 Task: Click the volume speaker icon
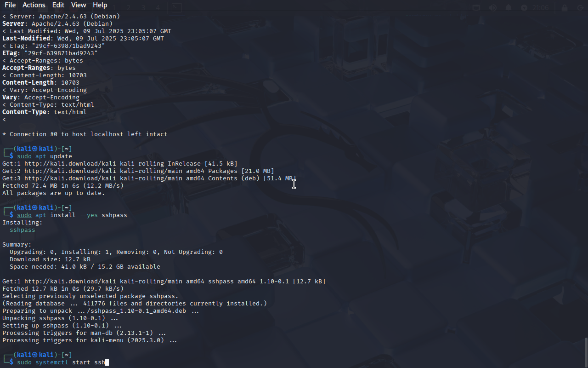click(492, 8)
